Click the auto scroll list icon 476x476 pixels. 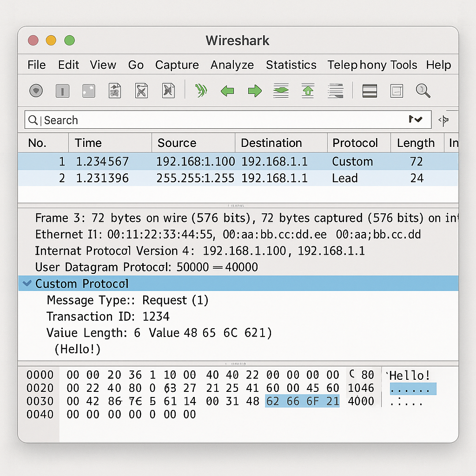pyautogui.click(x=336, y=91)
